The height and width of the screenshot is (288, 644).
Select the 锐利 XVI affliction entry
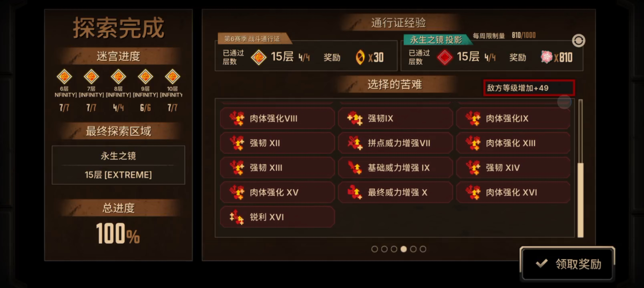(x=277, y=217)
